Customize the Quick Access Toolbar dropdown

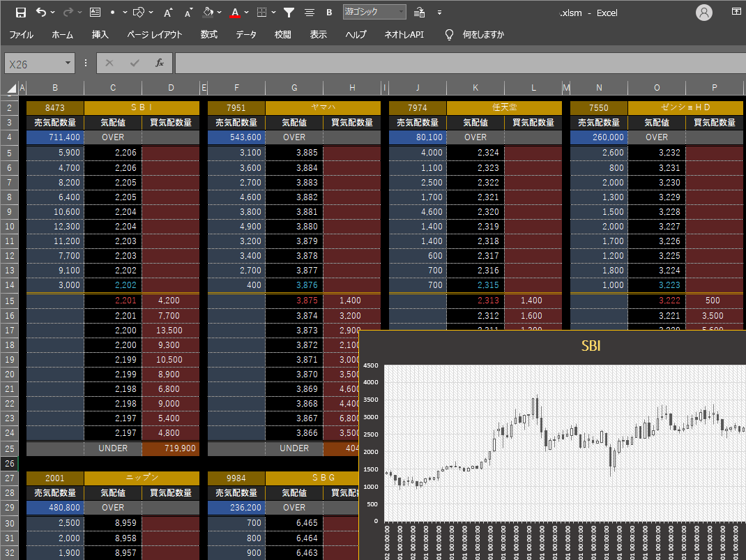[439, 13]
